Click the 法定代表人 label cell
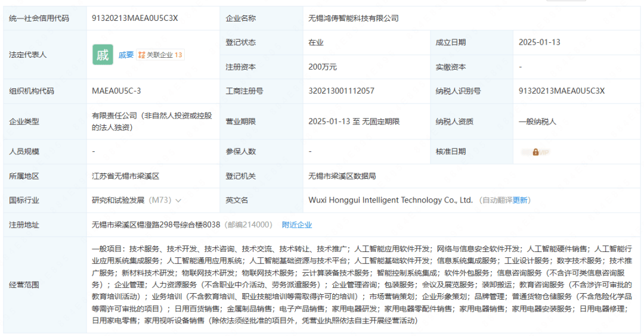This screenshot has height=336, width=644. coord(45,55)
